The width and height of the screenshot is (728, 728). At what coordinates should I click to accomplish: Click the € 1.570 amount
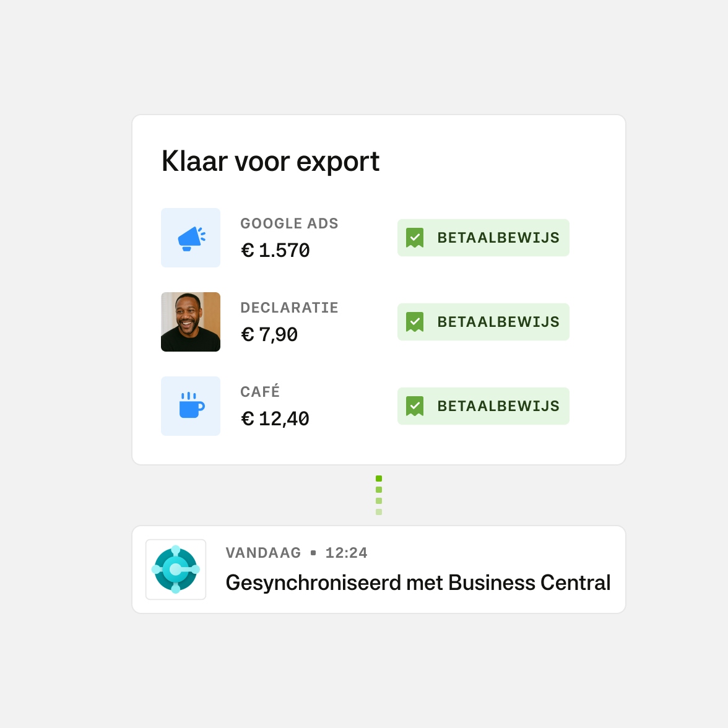(x=275, y=251)
